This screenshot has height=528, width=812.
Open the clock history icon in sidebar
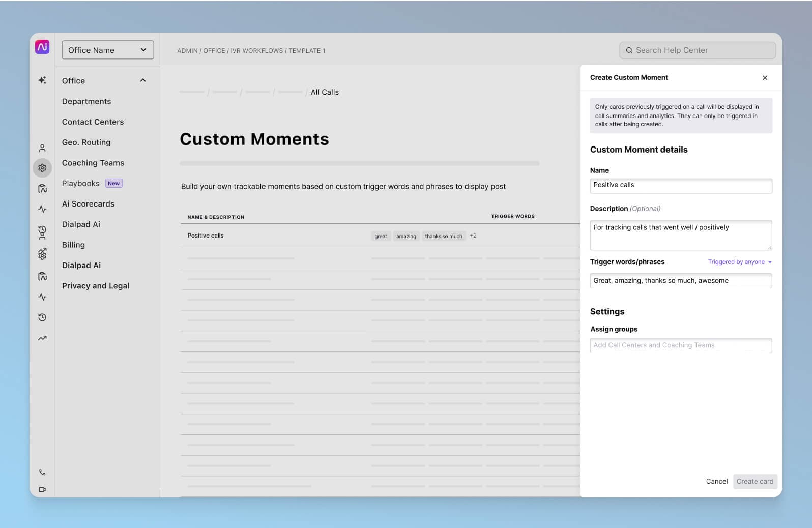point(42,317)
